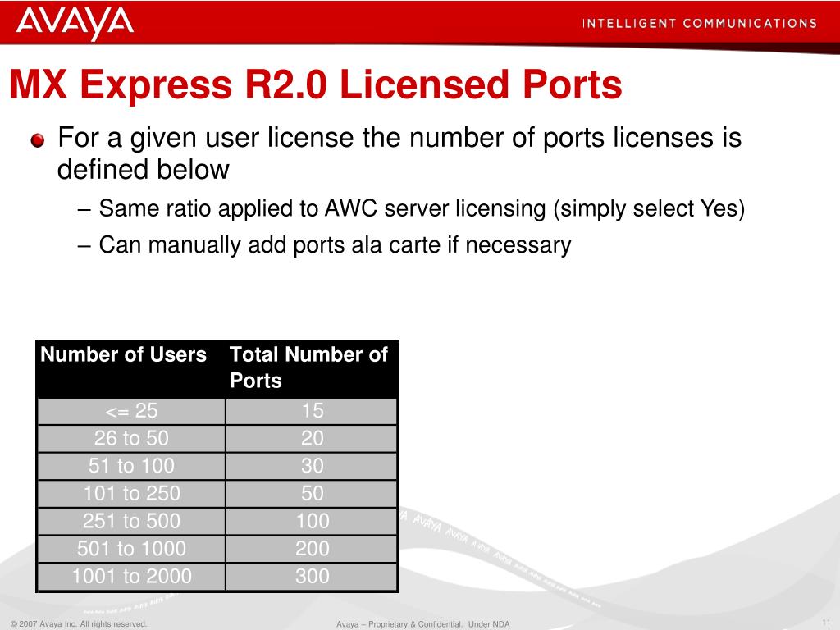This screenshot has height=630, width=840.
Task: Select the '200' ports cell
Action: coord(312,549)
